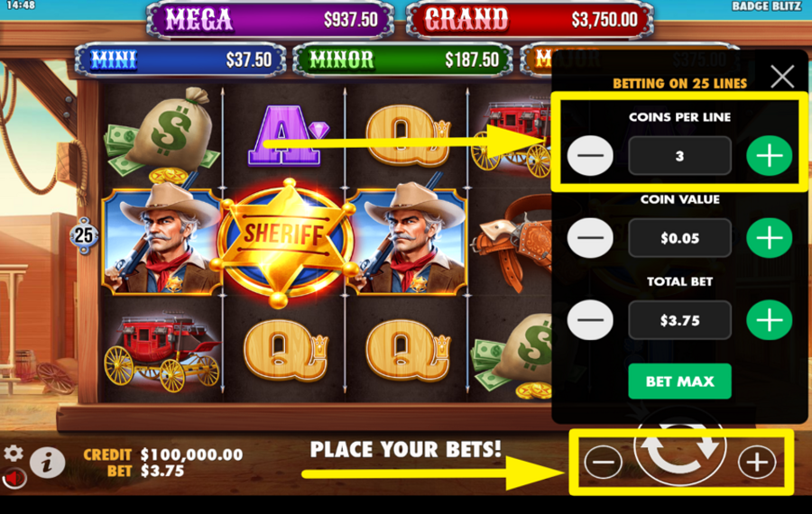This screenshot has height=514, width=812.
Task: Reduce the total bet amount
Action: [x=590, y=320]
